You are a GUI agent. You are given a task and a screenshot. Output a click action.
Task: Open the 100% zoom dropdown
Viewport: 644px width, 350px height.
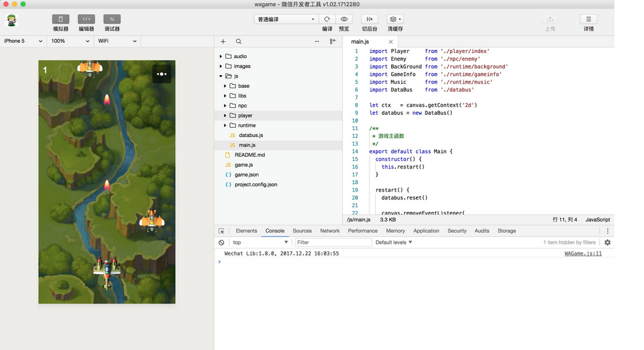[70, 41]
